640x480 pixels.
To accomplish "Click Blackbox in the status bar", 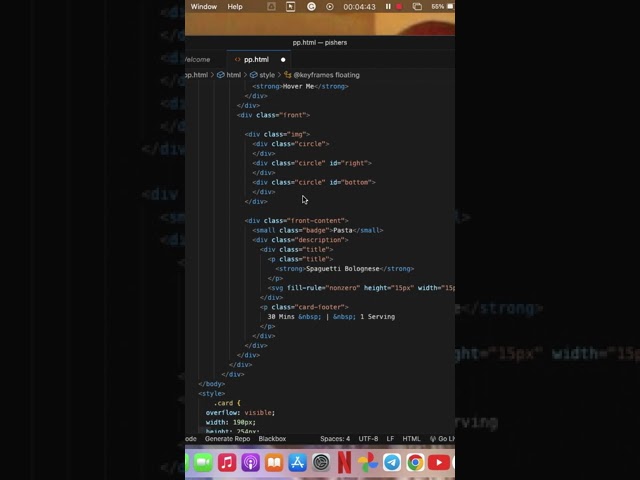I will pyautogui.click(x=272, y=439).
